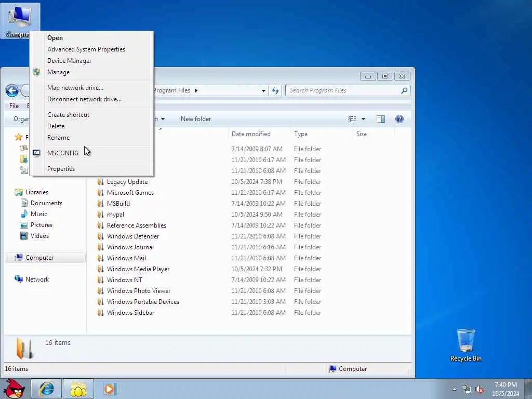
Task: Sort by Date modified column header
Action: tap(260, 134)
